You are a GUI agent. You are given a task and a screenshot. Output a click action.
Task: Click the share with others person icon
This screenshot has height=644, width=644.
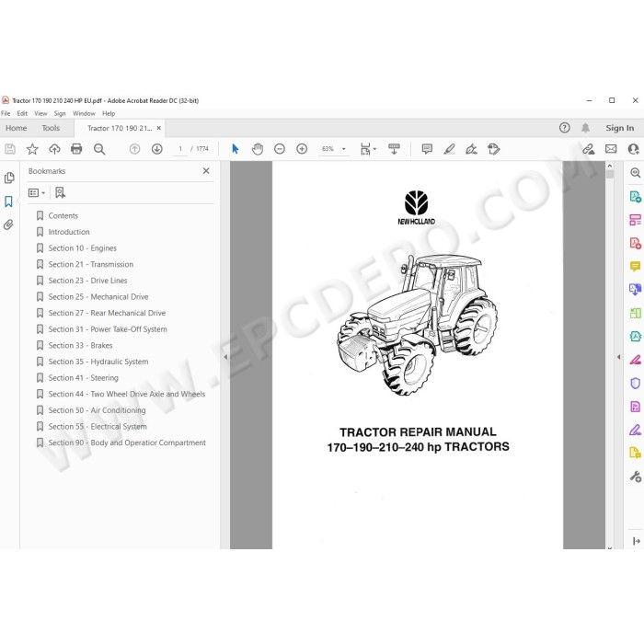(633, 149)
